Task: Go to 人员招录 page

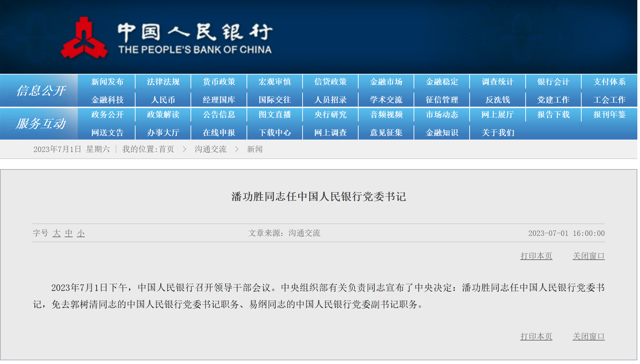Action: (x=330, y=100)
